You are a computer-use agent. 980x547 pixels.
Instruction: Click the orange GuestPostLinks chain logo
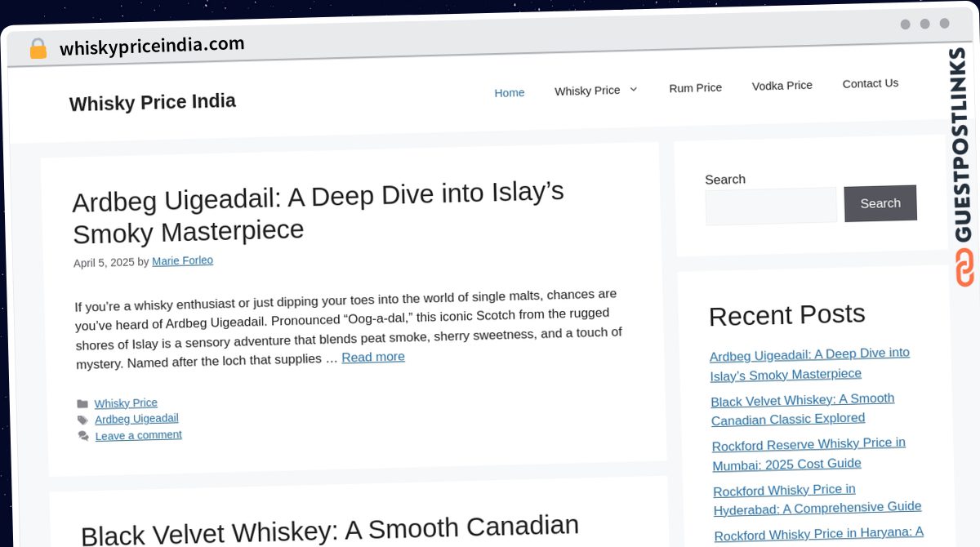964,268
